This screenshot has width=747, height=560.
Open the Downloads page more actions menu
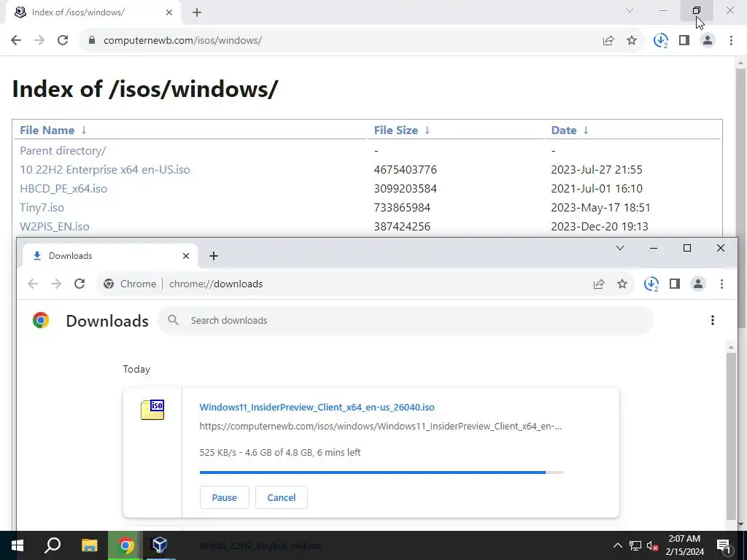(713, 321)
